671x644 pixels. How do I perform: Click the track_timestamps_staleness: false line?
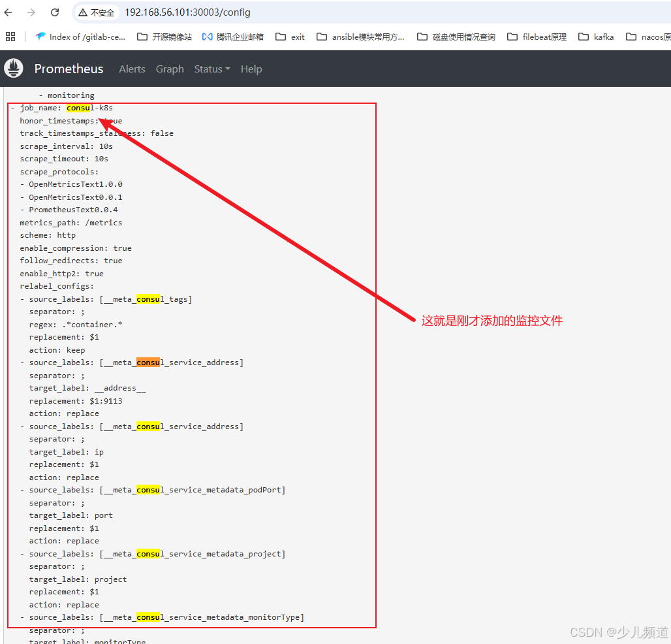click(x=97, y=134)
